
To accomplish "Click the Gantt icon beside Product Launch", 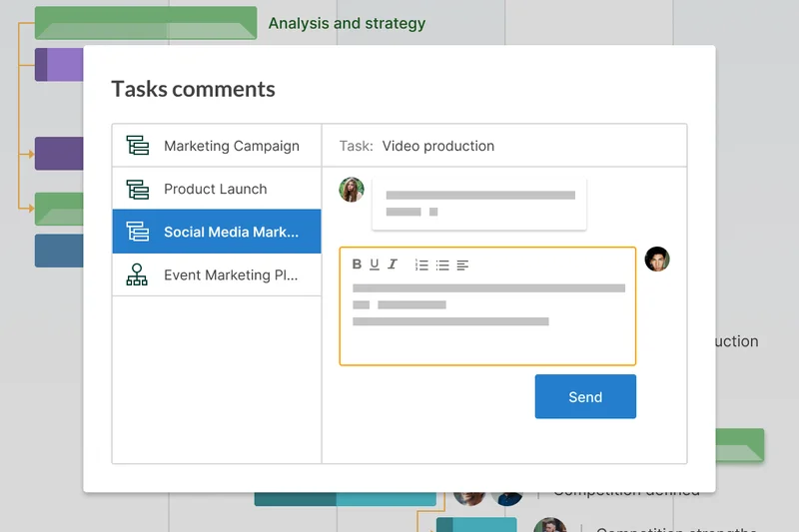I will 137,189.
